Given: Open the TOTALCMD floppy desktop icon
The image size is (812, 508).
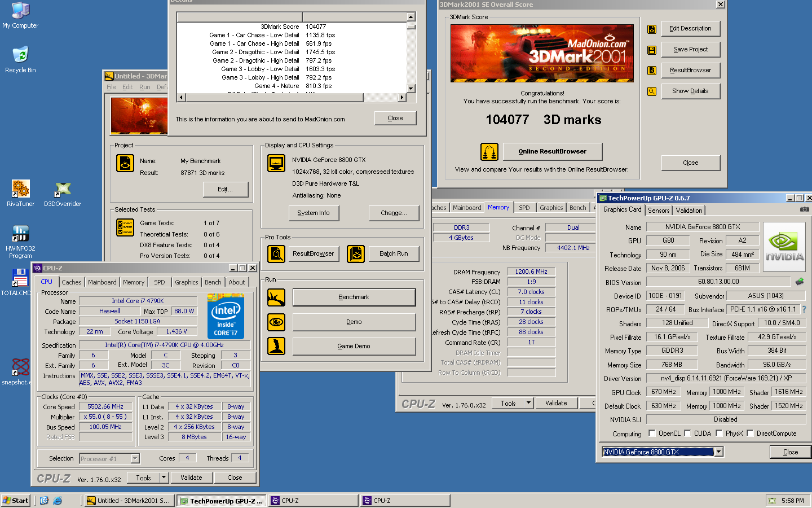Looking at the screenshot, I should [x=20, y=278].
